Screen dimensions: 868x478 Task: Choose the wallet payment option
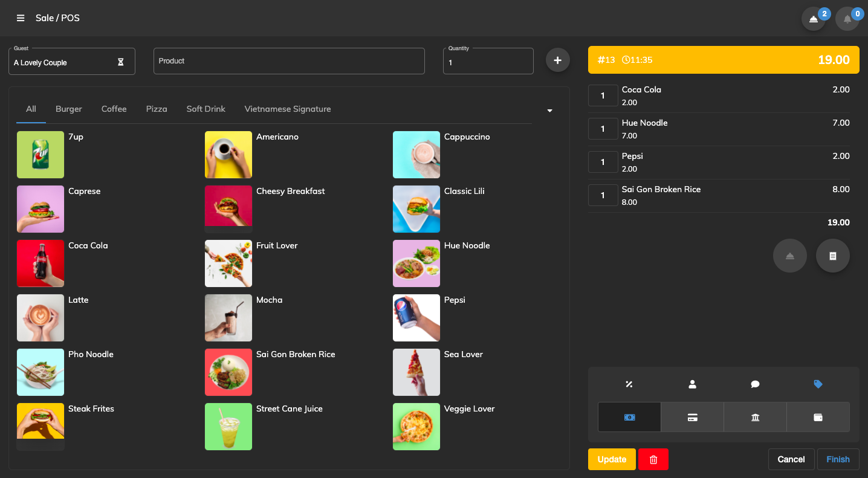coord(818,417)
